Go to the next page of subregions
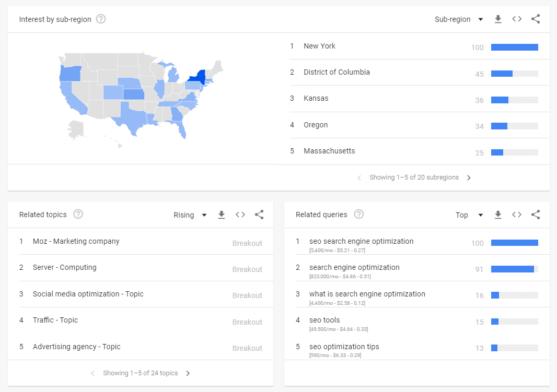This screenshot has width=557, height=392. (x=469, y=177)
